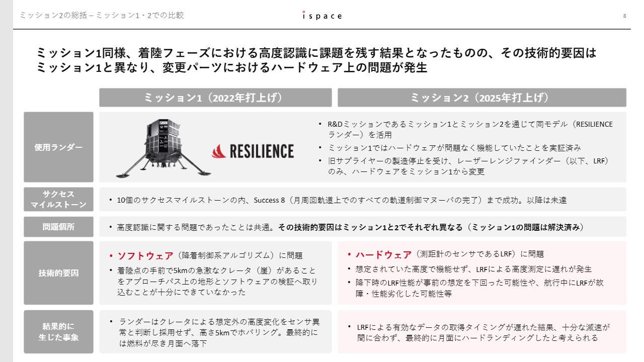Screen dimensions: 644x362
Task: Click the page number 8
Action: click(x=624, y=16)
